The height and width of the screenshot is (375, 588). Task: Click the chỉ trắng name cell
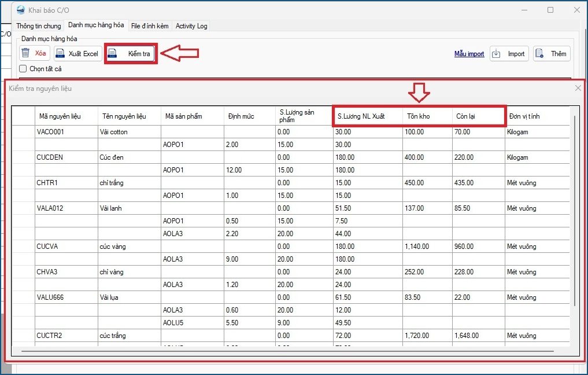(x=129, y=183)
